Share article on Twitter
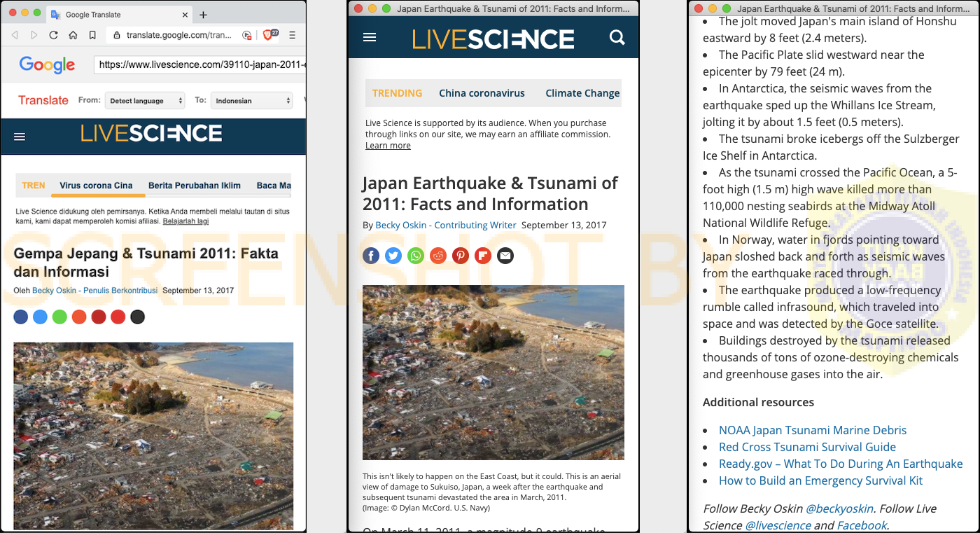 point(393,256)
